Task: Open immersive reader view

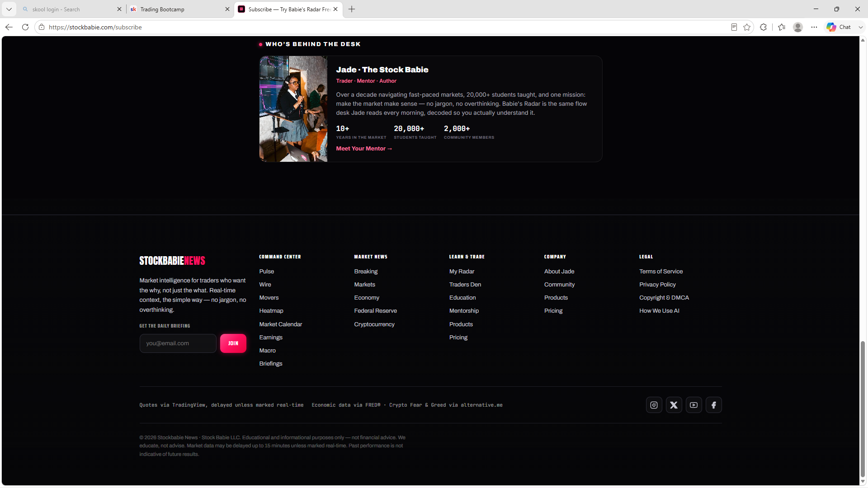Action: [734, 27]
